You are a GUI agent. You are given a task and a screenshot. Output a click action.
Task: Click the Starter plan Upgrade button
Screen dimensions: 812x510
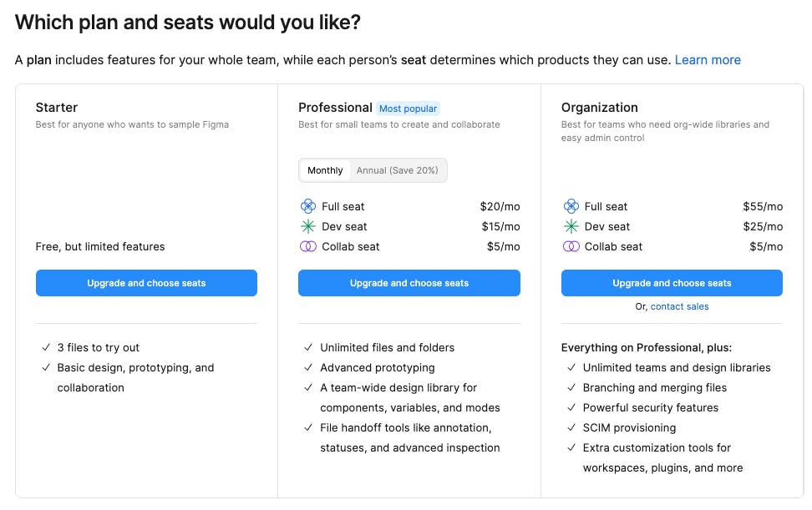[x=146, y=283]
